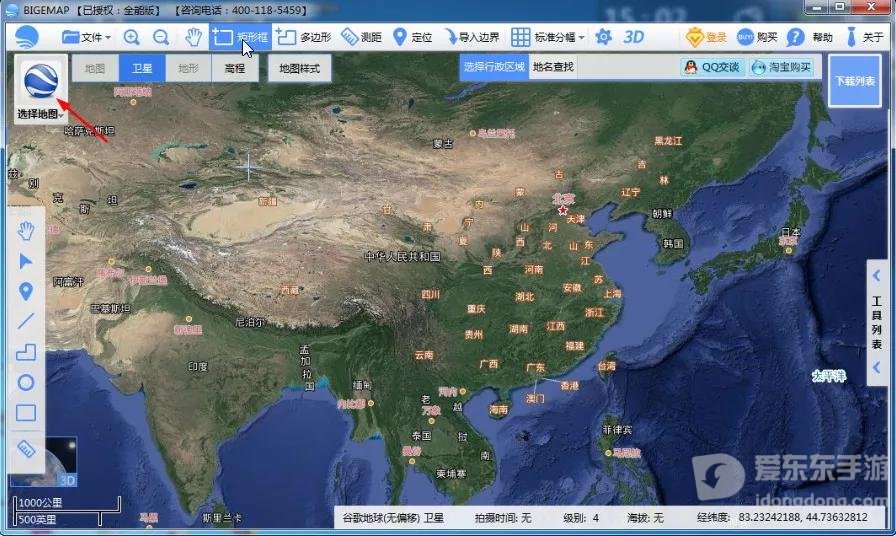Click the 拍摄时间: 无 status entry
Image resolution: width=896 pixels, height=536 pixels.
(503, 518)
